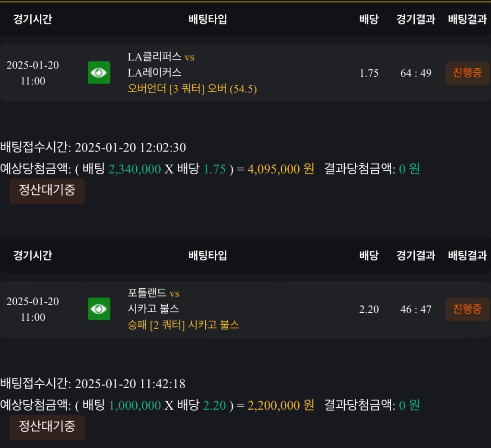
Task: Click the 2.20 odds in the second bet row
Action: tap(369, 309)
